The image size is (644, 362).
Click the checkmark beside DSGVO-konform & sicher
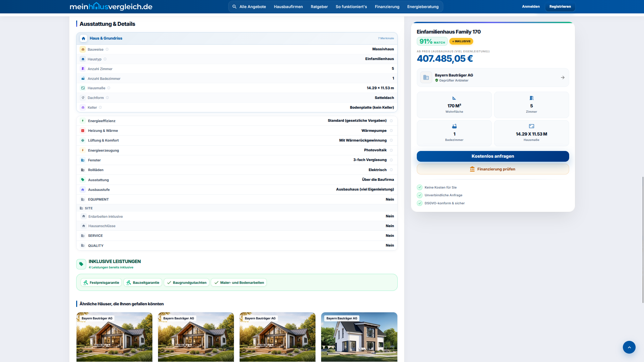click(x=419, y=203)
